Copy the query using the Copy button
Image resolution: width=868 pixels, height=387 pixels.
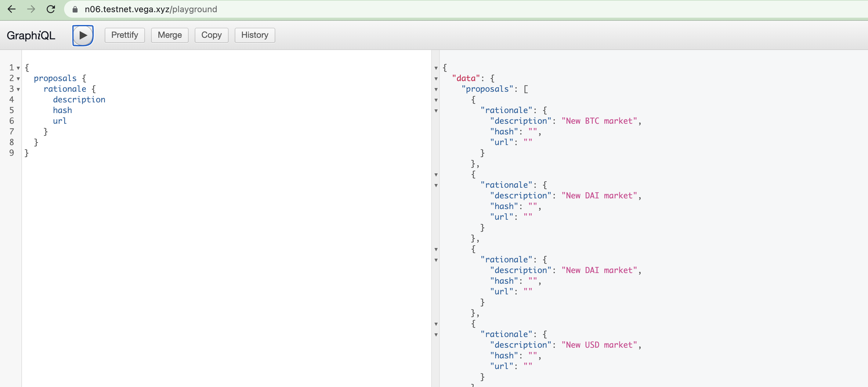pos(211,35)
